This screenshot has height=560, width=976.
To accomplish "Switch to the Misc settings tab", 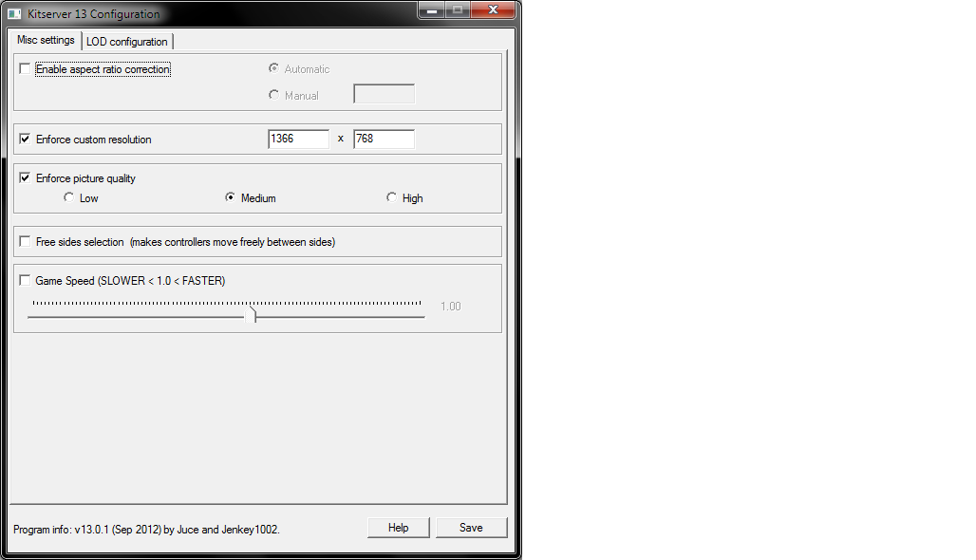I will click(46, 40).
